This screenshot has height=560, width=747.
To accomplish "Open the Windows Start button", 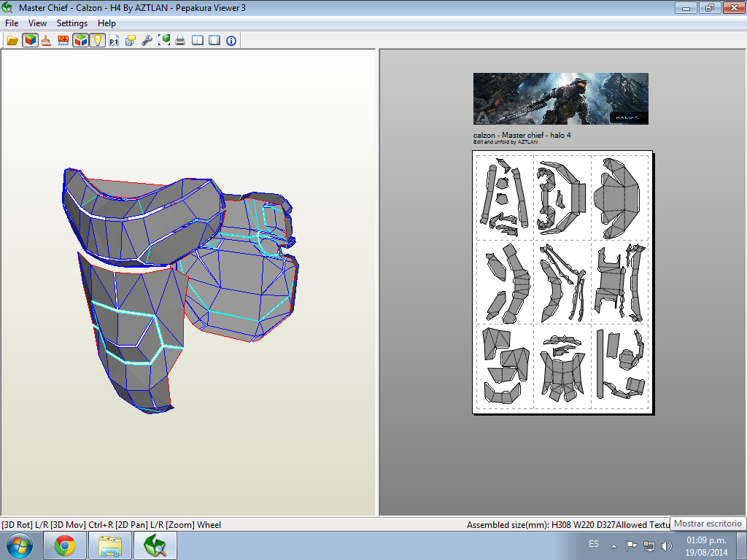I will coord(20,546).
